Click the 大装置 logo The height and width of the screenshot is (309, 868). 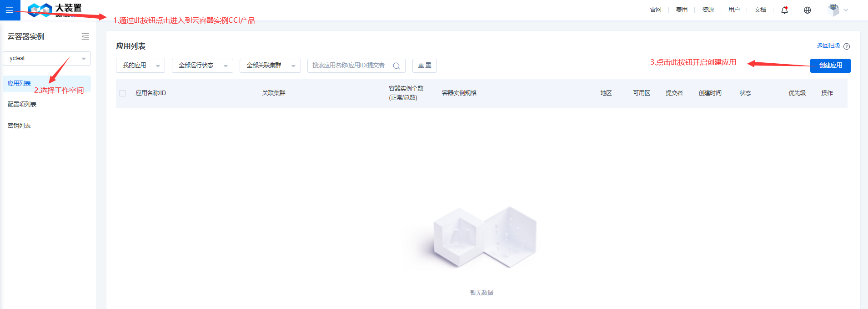coord(55,9)
